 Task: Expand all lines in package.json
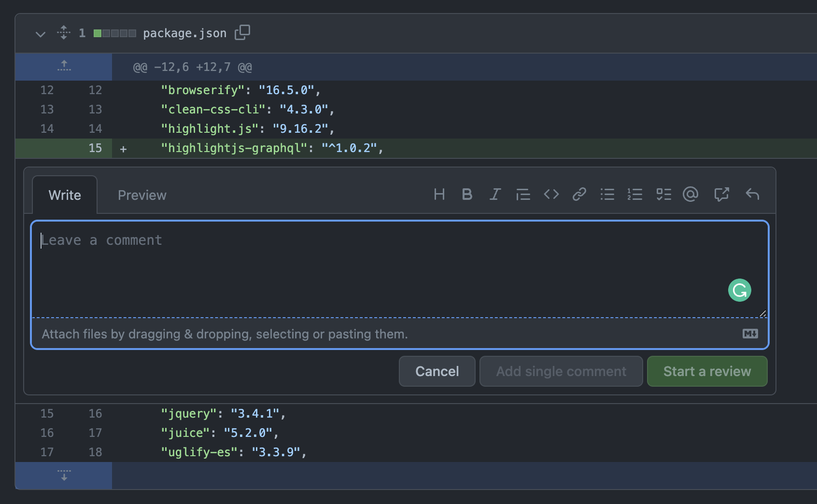(x=63, y=33)
